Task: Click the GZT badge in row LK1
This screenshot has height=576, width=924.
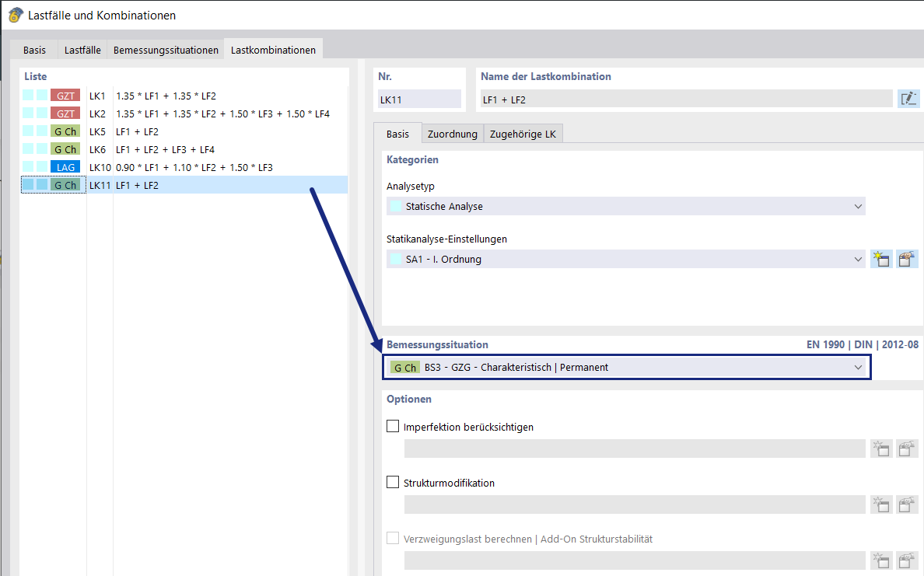Action: [x=65, y=96]
